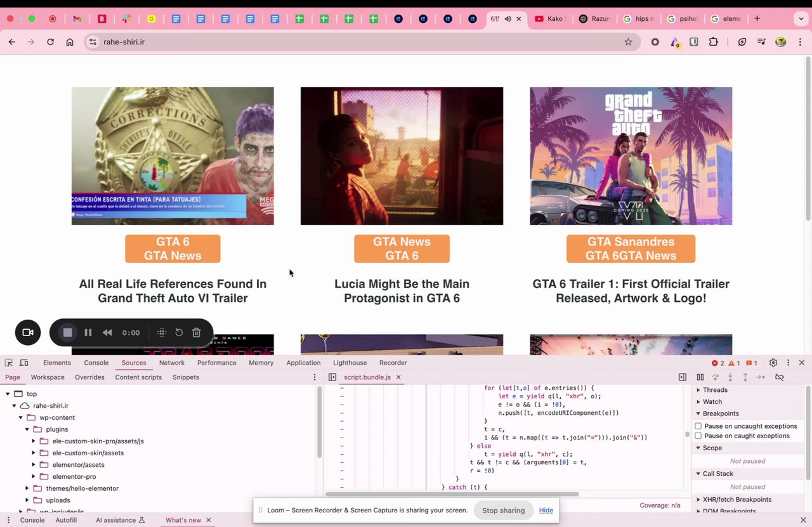
Task: Reload the rahe-shiri.ir page
Action: [x=51, y=42]
